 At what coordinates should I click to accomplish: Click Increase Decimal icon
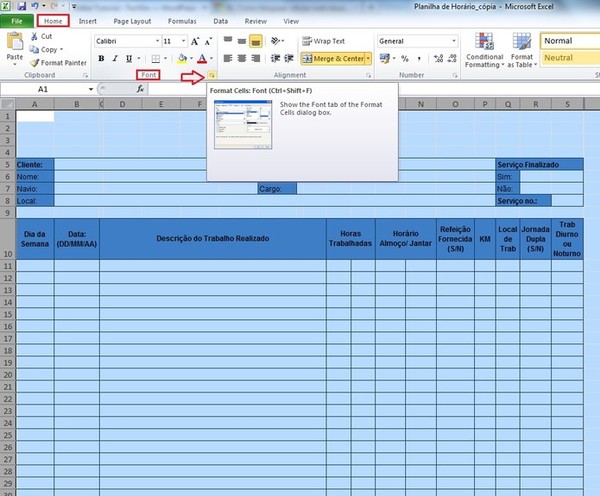[438, 59]
